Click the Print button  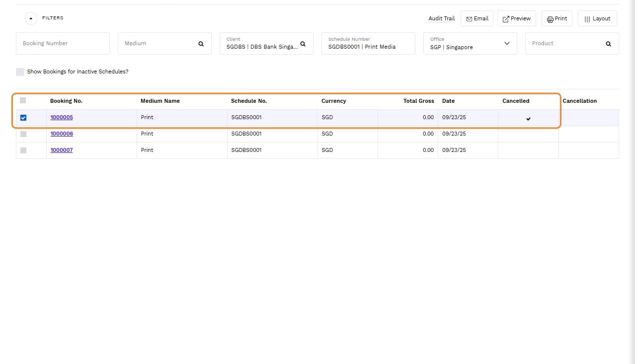pyautogui.click(x=556, y=18)
